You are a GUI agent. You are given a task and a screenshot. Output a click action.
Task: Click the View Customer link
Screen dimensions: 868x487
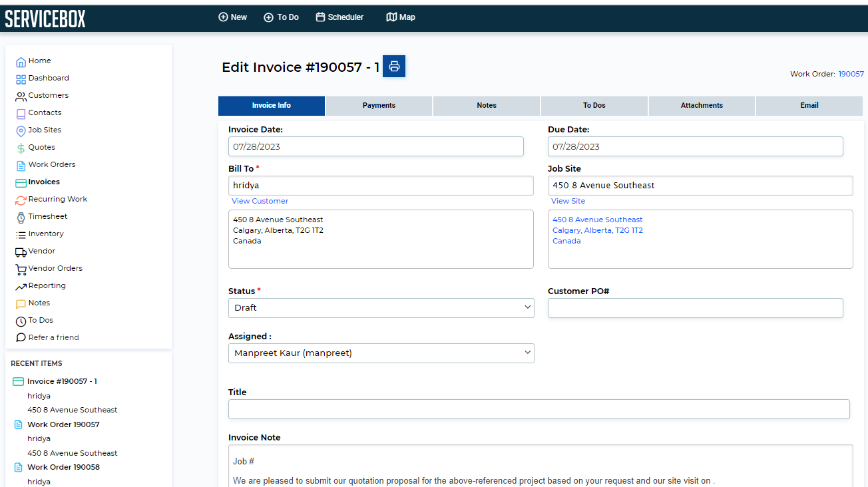(260, 201)
